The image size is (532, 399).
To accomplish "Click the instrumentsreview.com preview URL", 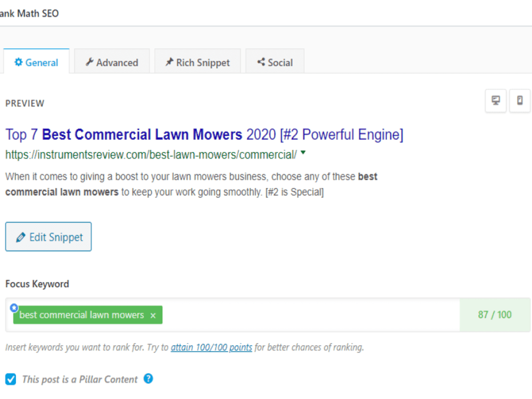I will pyautogui.click(x=151, y=155).
